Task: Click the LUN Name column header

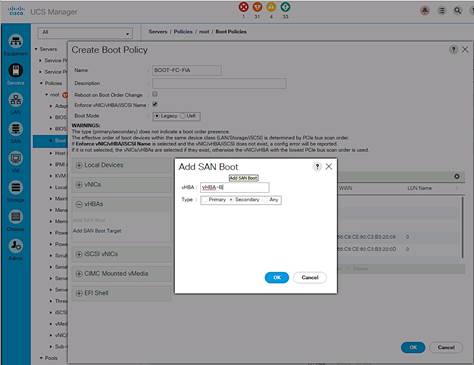Action: 419,188
